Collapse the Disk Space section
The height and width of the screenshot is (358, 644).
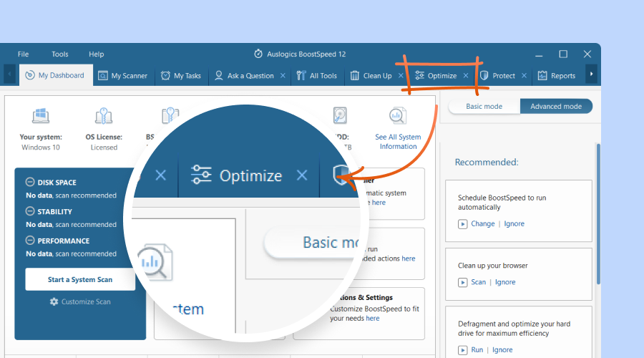(30, 183)
